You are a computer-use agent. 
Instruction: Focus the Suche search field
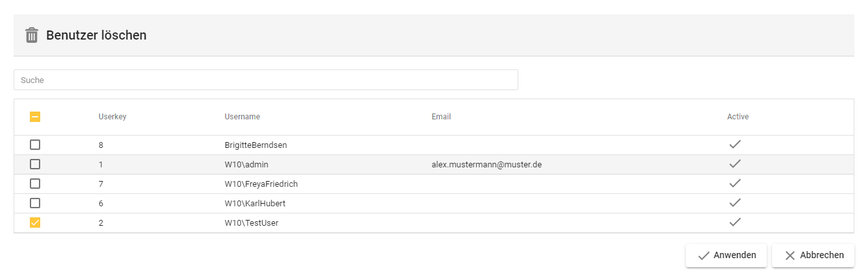coord(265,80)
